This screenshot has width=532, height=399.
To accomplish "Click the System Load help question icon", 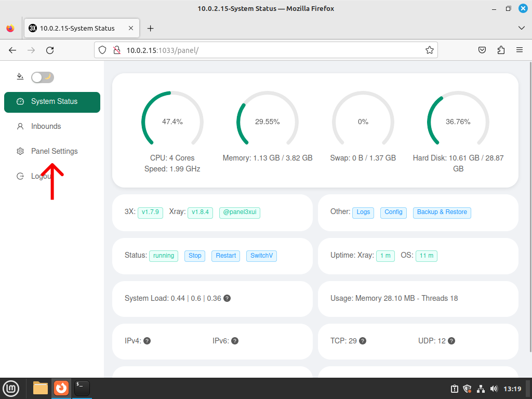I will 228,298.
